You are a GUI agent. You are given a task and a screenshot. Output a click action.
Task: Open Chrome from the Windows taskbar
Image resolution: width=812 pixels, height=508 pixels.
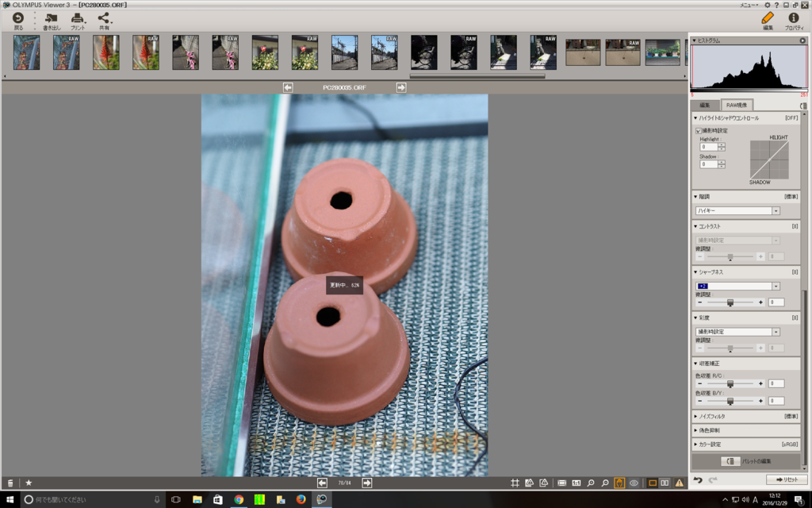click(239, 499)
